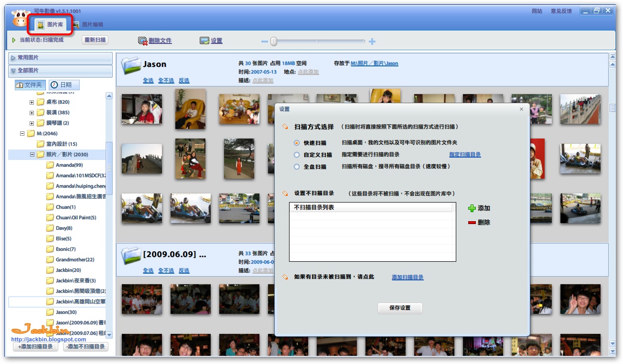Click the pencil icon beside 设置不扫描目录
Screen dimensions: 623x364
click(x=285, y=193)
